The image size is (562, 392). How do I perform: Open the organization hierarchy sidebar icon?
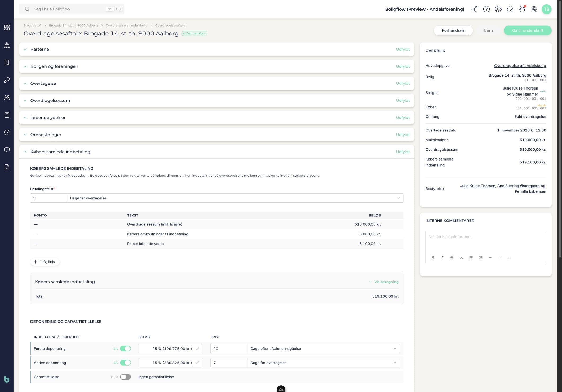[7, 45]
